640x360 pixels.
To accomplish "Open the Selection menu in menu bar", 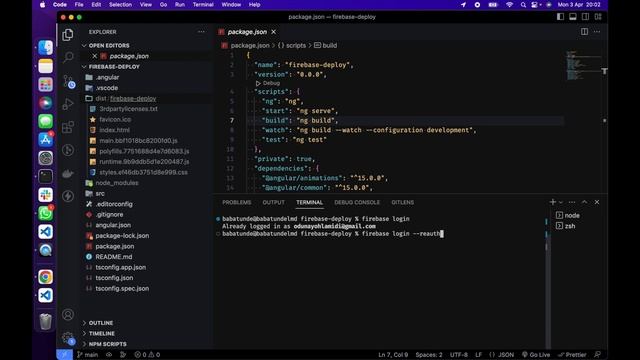I will coord(120,4).
